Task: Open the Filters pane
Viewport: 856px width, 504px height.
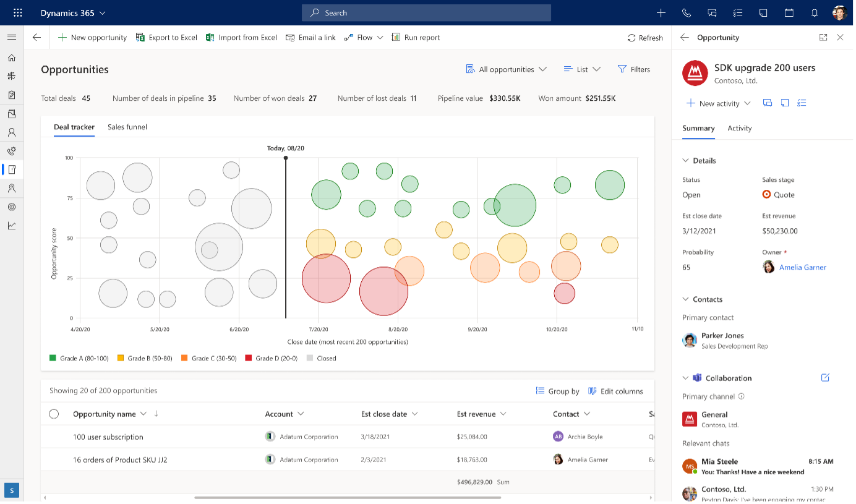Action: [x=634, y=69]
